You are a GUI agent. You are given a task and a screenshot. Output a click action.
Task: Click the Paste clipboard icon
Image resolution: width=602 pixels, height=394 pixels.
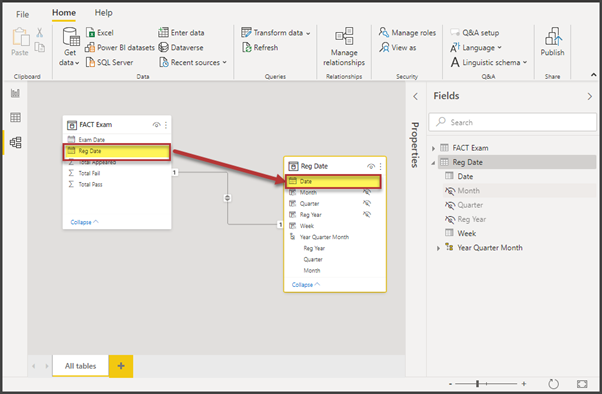coord(21,37)
